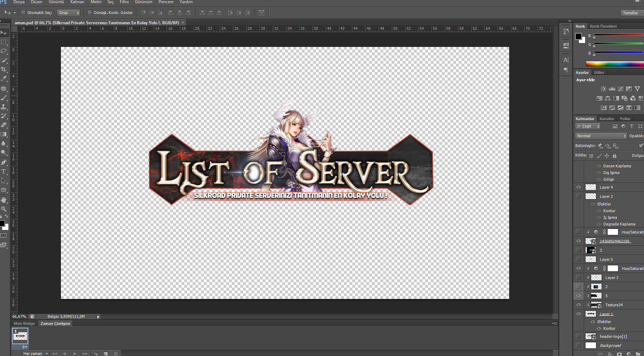
Task: Select the Path Selection tool
Action: click(4, 181)
